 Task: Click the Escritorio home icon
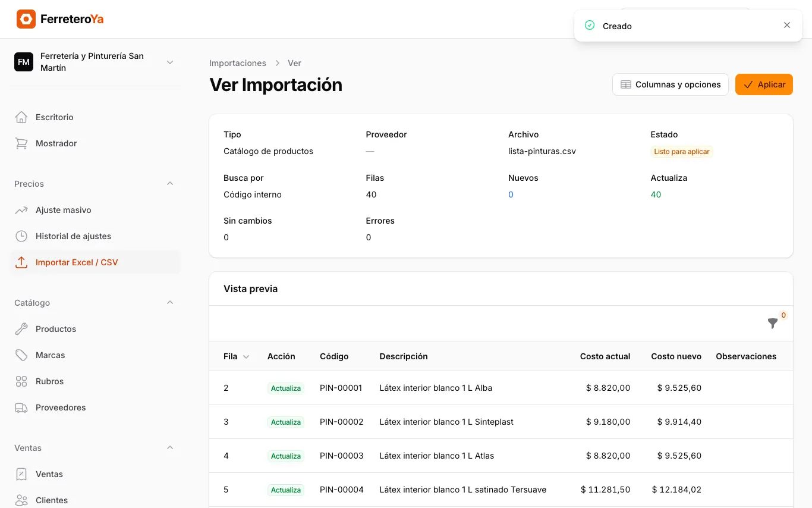click(21, 117)
